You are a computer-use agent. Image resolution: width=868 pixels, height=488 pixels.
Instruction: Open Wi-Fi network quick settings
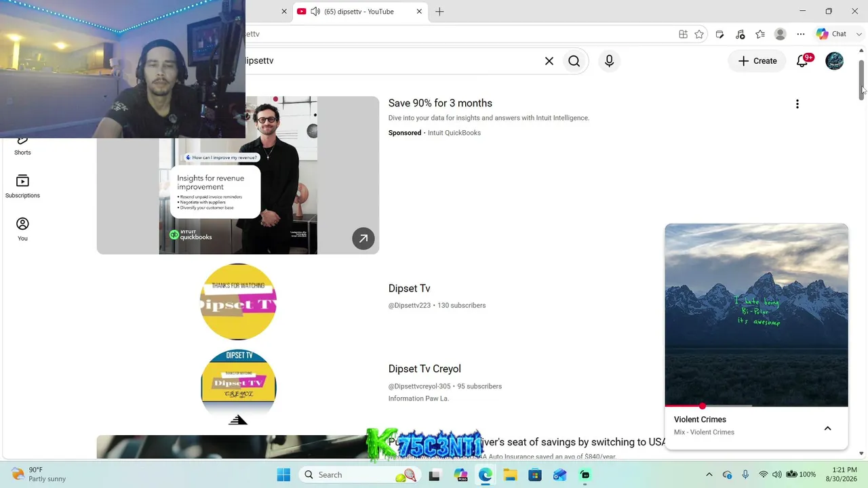click(x=763, y=475)
